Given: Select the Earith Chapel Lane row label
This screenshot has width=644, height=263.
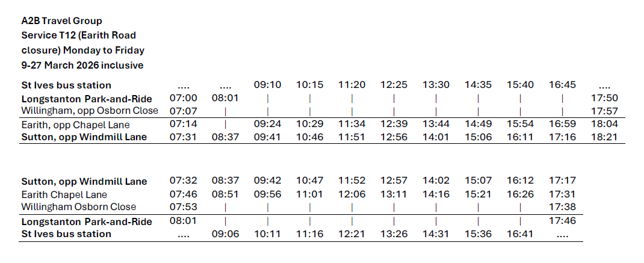Looking at the screenshot, I should tap(64, 194).
